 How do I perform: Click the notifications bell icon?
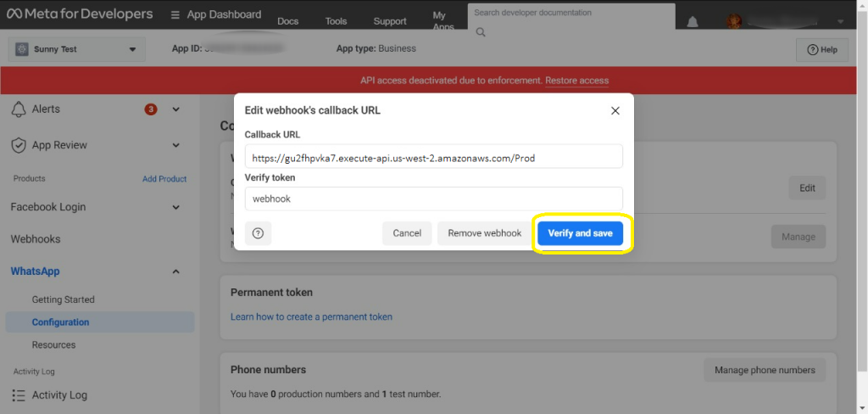693,21
